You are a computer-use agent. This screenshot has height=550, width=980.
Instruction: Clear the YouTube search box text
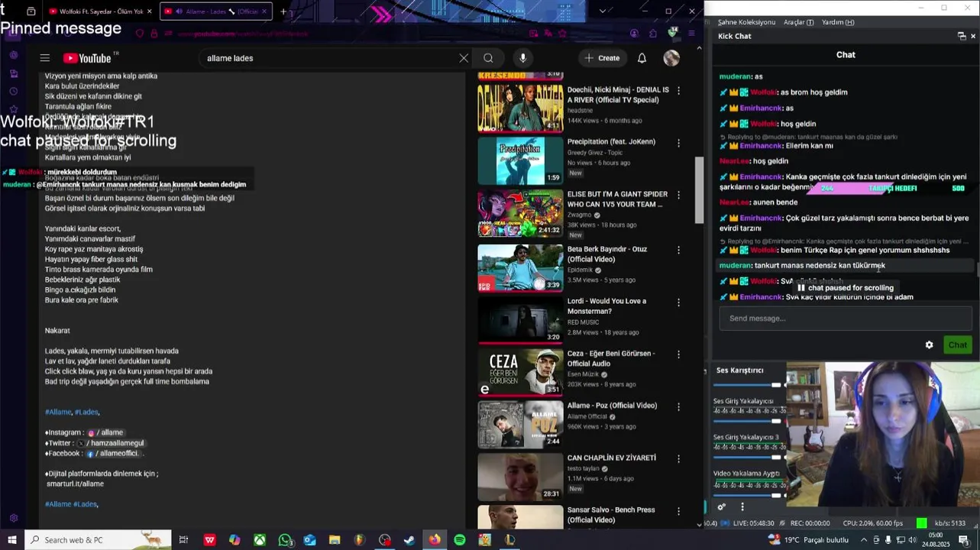464,58
